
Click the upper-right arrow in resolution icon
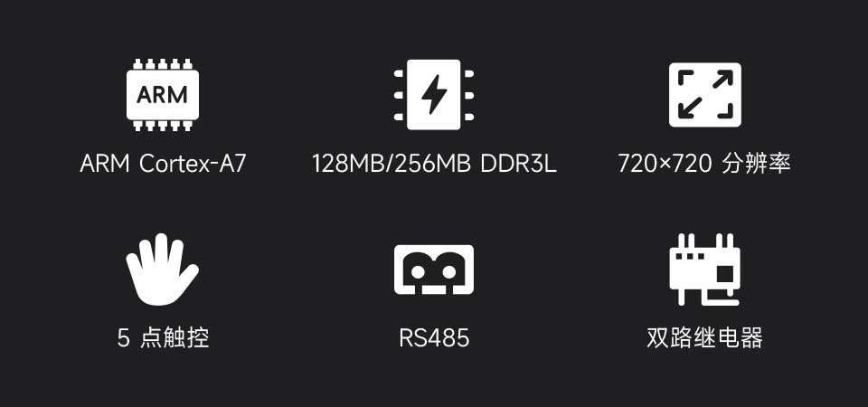pyautogui.click(x=722, y=80)
